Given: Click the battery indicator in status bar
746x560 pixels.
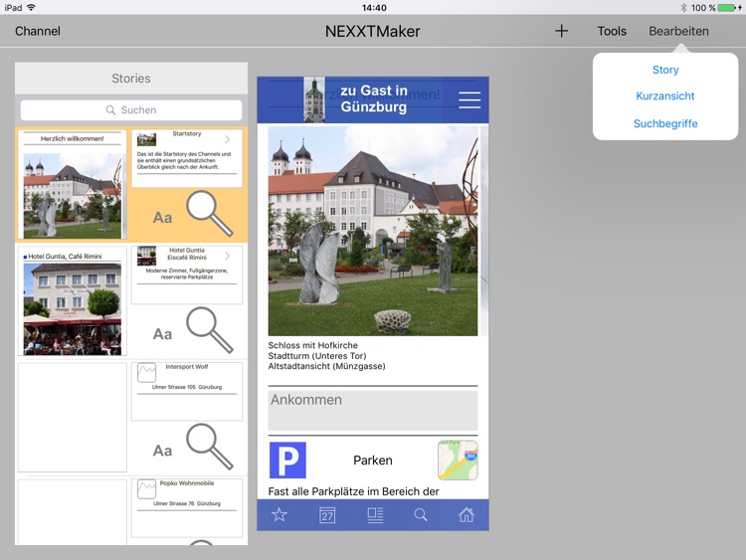Looking at the screenshot, I should click(726, 8).
